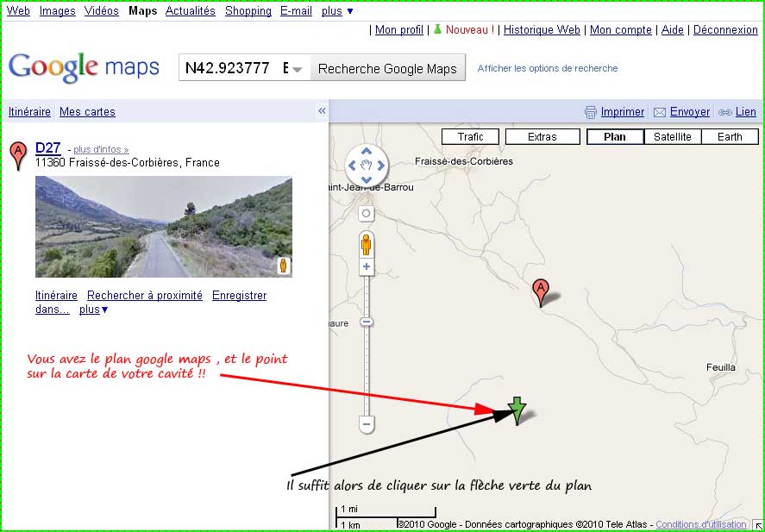Click the pegman icon on the D27 photo

click(284, 266)
